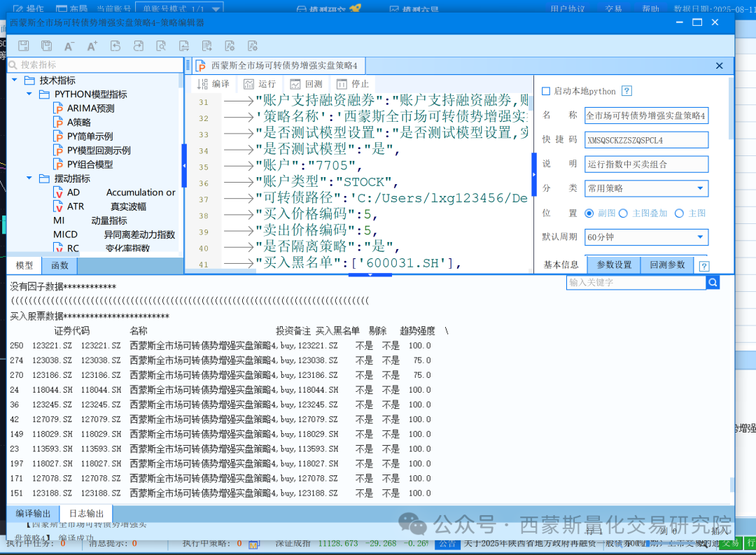756x555 pixels.
Task: Click the first settings-gear document icon
Action: point(230,45)
